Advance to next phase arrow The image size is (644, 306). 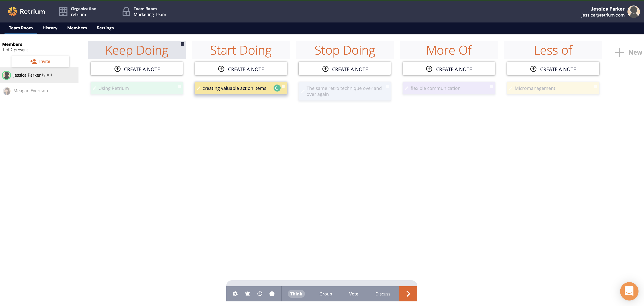[408, 294]
